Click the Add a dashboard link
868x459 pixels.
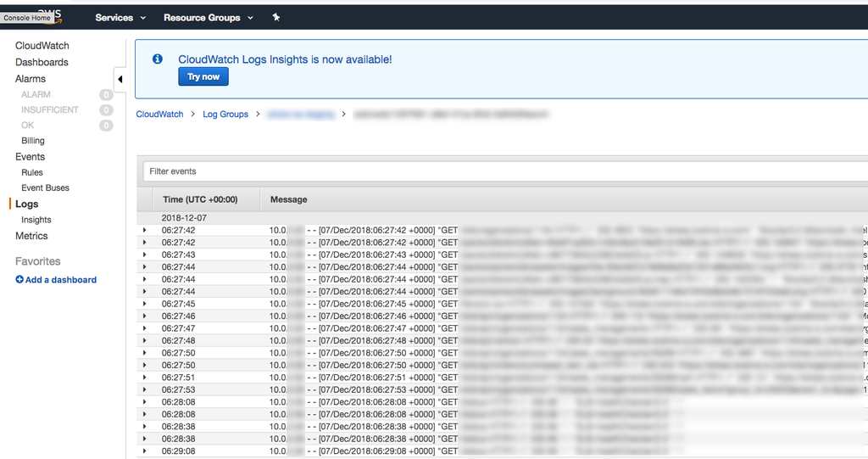point(61,280)
